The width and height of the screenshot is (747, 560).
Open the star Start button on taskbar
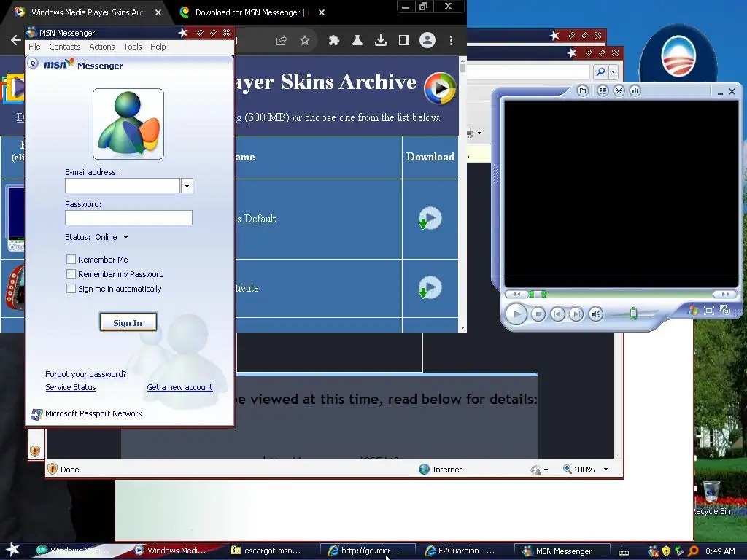(12, 550)
